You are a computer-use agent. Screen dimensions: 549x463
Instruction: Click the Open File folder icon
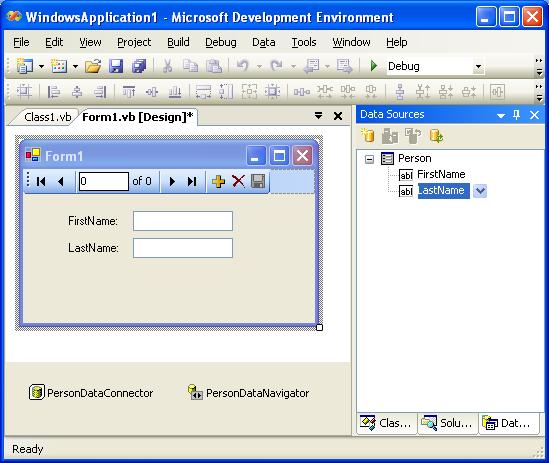coord(93,66)
